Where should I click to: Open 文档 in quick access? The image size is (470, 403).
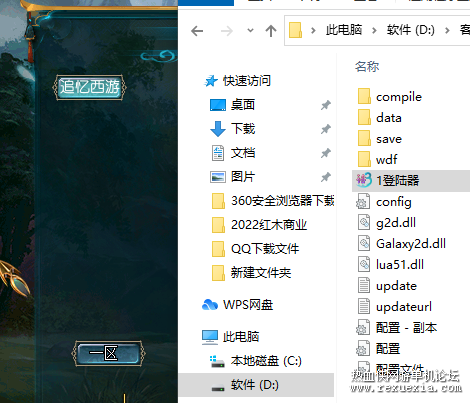(243, 153)
